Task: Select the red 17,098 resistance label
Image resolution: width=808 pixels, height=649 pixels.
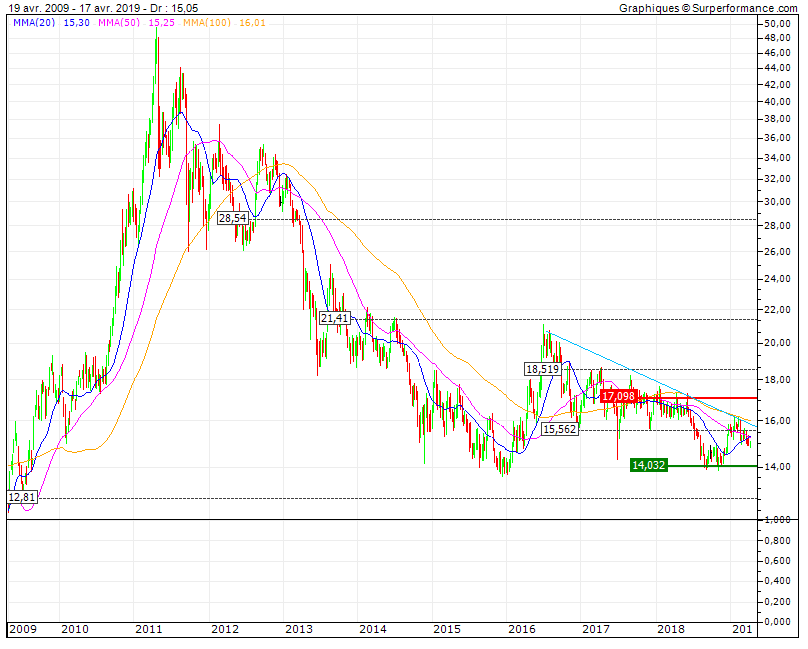Action: point(619,396)
